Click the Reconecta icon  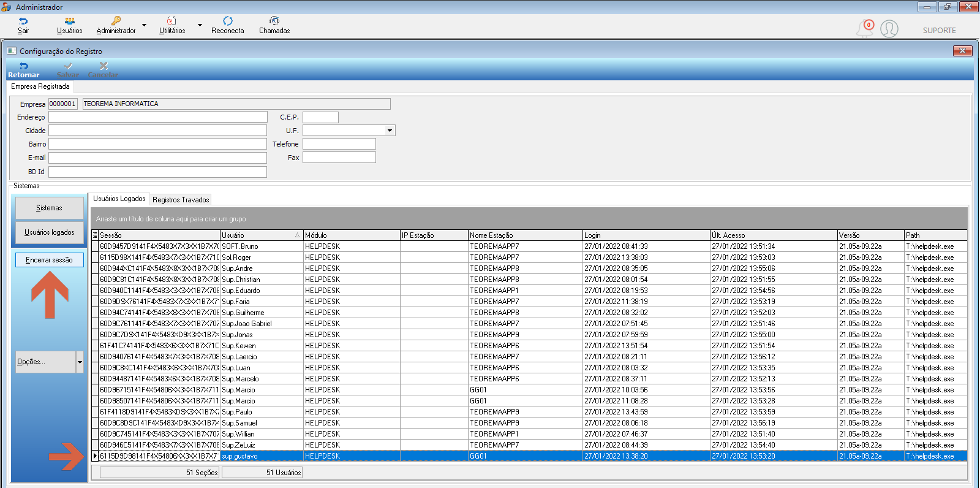(x=228, y=21)
